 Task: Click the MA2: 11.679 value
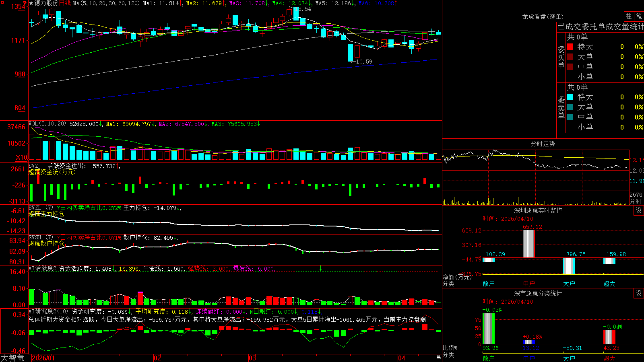click(204, 3)
